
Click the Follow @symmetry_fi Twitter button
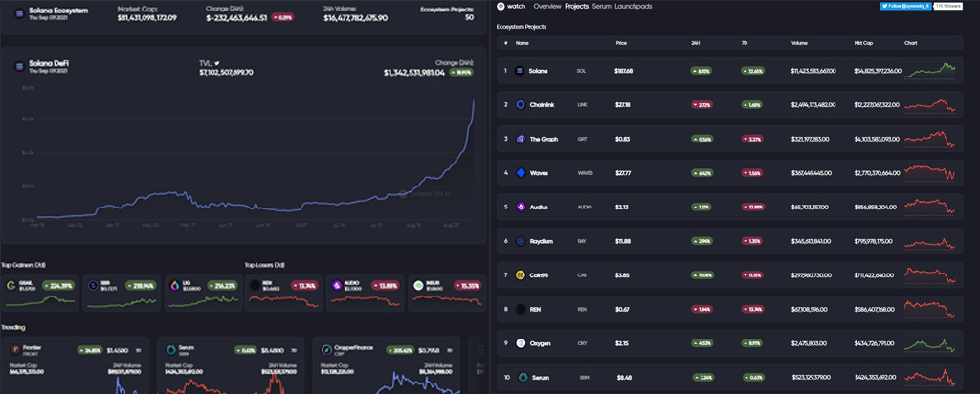click(906, 6)
